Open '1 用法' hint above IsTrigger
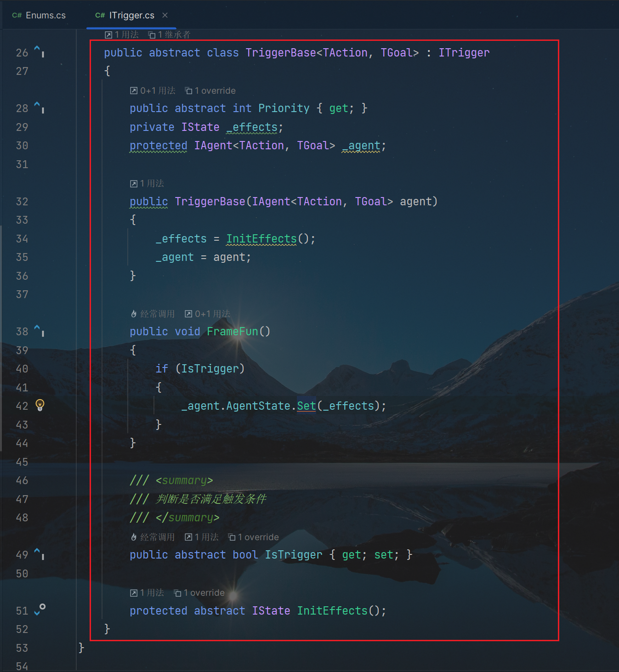Viewport: 619px width, 672px height. coord(202,537)
